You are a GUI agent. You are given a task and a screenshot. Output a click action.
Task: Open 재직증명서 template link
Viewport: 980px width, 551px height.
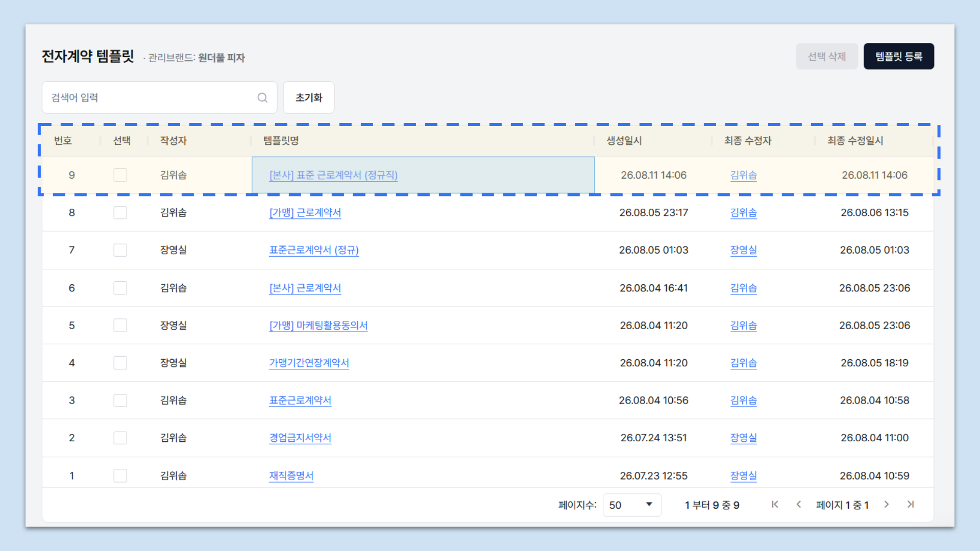point(291,475)
